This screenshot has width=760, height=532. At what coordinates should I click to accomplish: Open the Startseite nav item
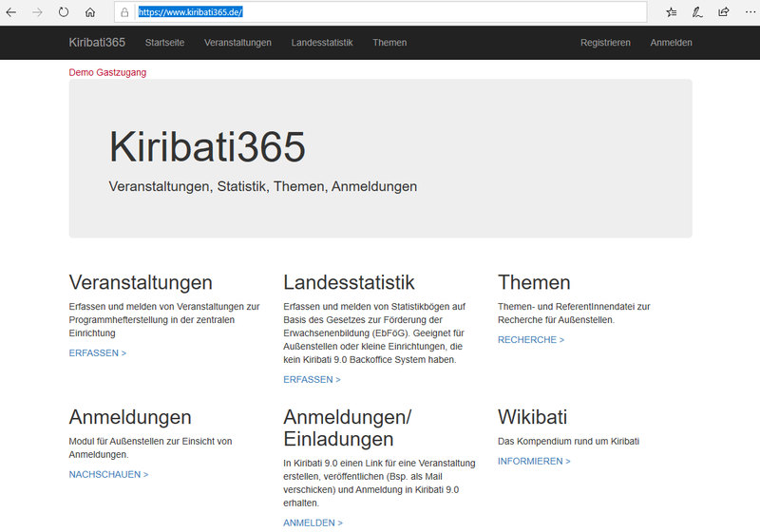coord(164,43)
